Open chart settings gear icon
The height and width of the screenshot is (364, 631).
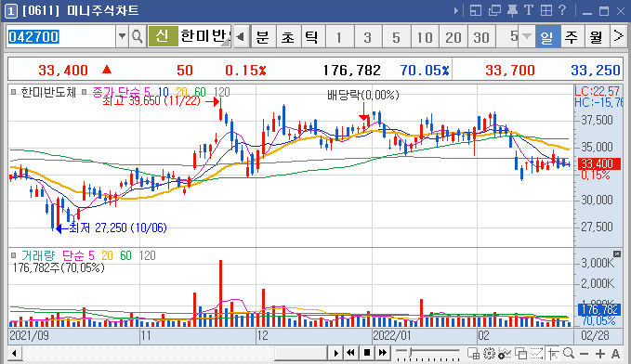[489, 354]
